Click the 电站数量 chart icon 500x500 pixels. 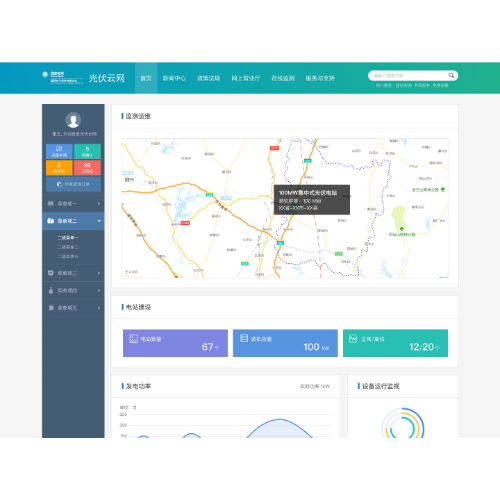click(x=133, y=339)
